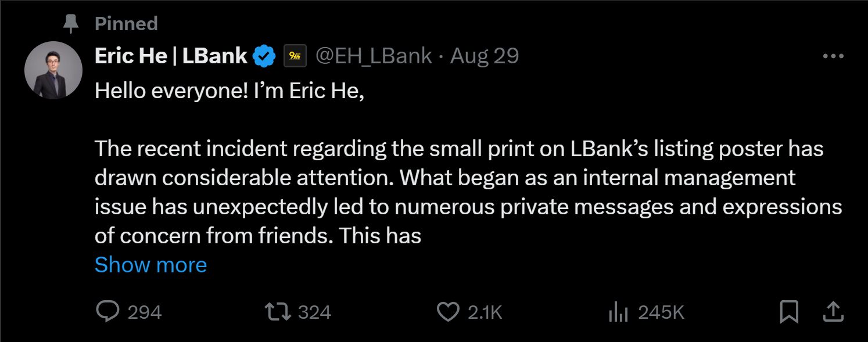Expand the tweet with Show more
Viewport: 868px width, 342px height.
(150, 265)
